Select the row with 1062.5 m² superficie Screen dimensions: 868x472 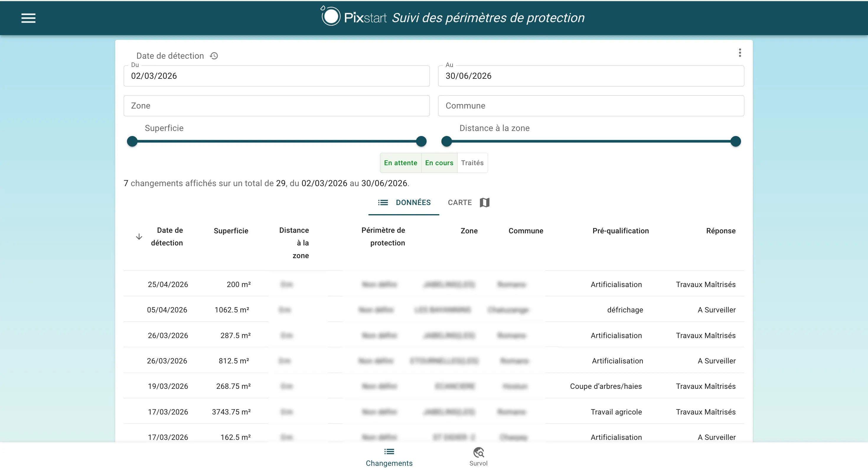(434, 310)
